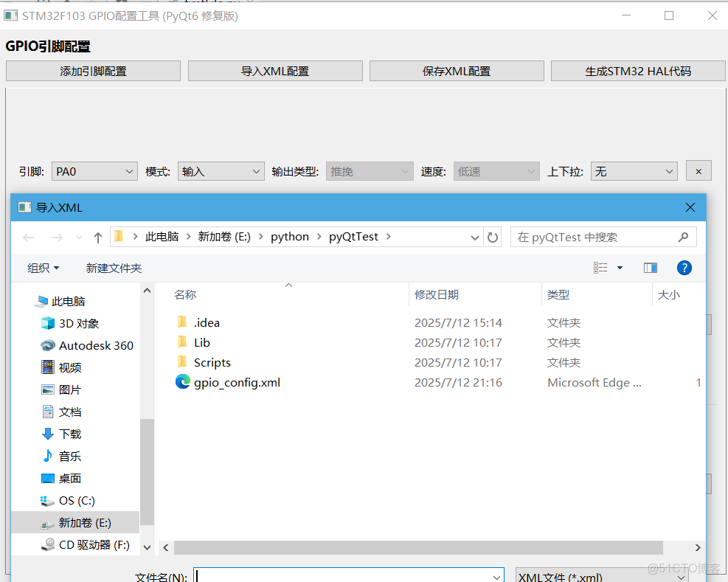Select gpio_config.xml with its Edge icon
The height and width of the screenshot is (582, 728).
(x=235, y=382)
